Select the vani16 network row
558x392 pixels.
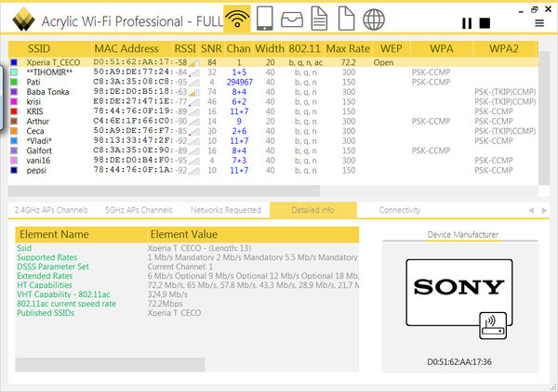point(272,161)
